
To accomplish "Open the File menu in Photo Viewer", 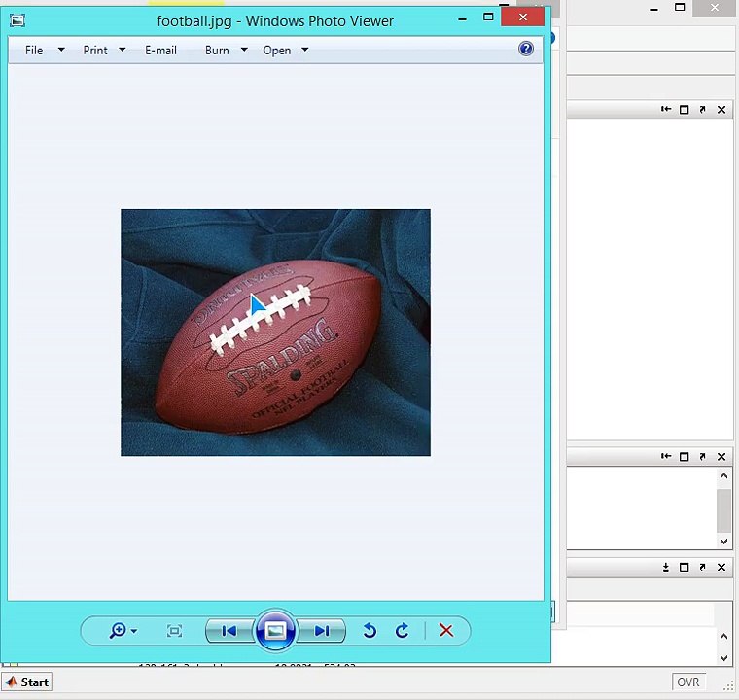I will coord(34,50).
